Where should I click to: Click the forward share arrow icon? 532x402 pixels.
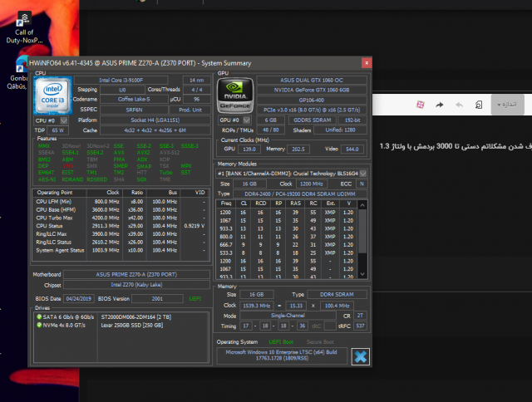440,105
